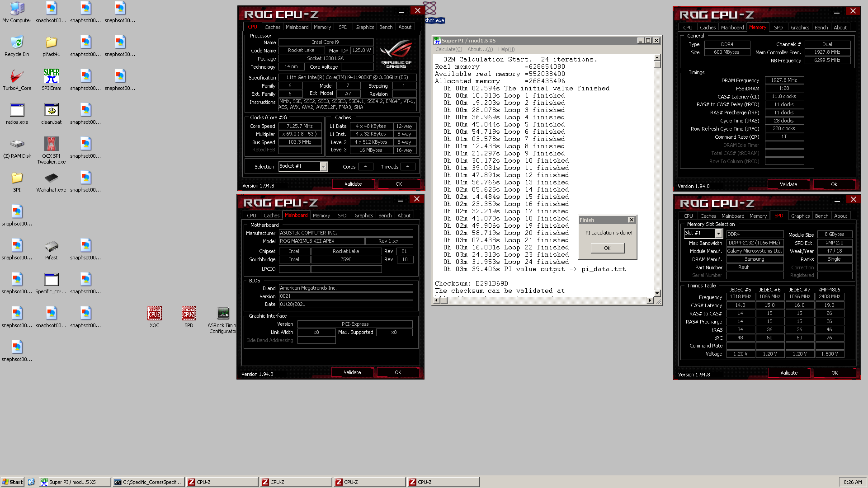Open the Recycle Bin desktop icon
The width and height of the screenshot is (868, 488).
click(17, 46)
